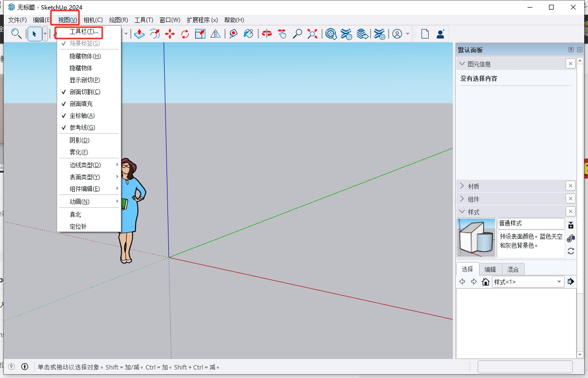Show the secondary selection pane icon
This screenshot has height=378, width=588.
point(571,225)
